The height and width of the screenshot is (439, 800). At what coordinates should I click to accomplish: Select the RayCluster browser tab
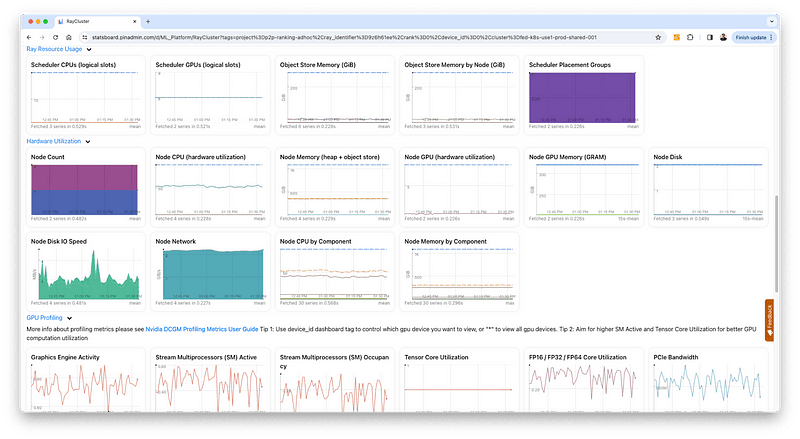(x=95, y=21)
